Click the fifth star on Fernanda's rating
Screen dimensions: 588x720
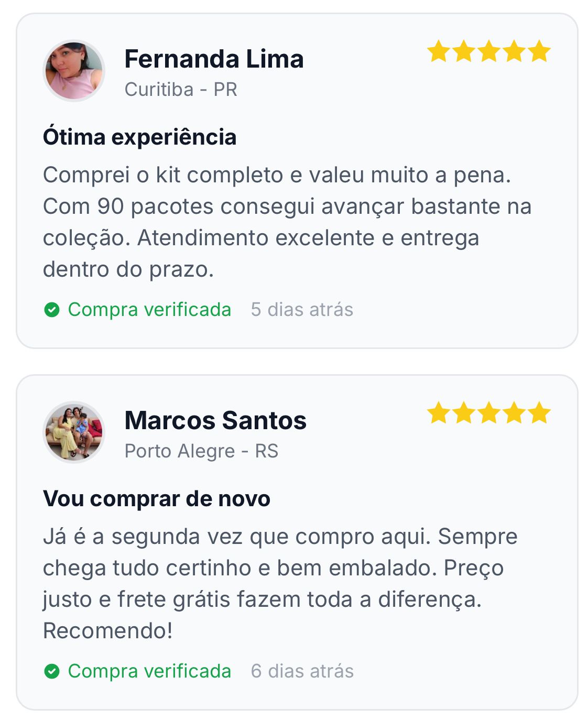pos(539,52)
